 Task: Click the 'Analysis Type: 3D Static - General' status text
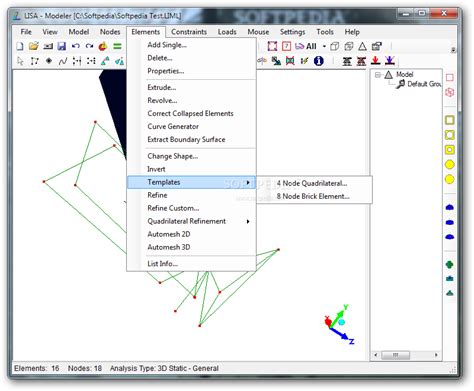[x=164, y=368]
